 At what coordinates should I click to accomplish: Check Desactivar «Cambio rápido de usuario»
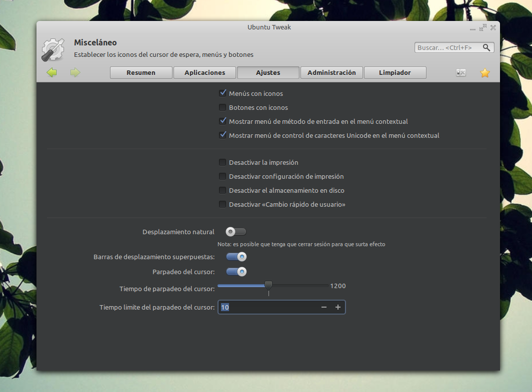222,204
